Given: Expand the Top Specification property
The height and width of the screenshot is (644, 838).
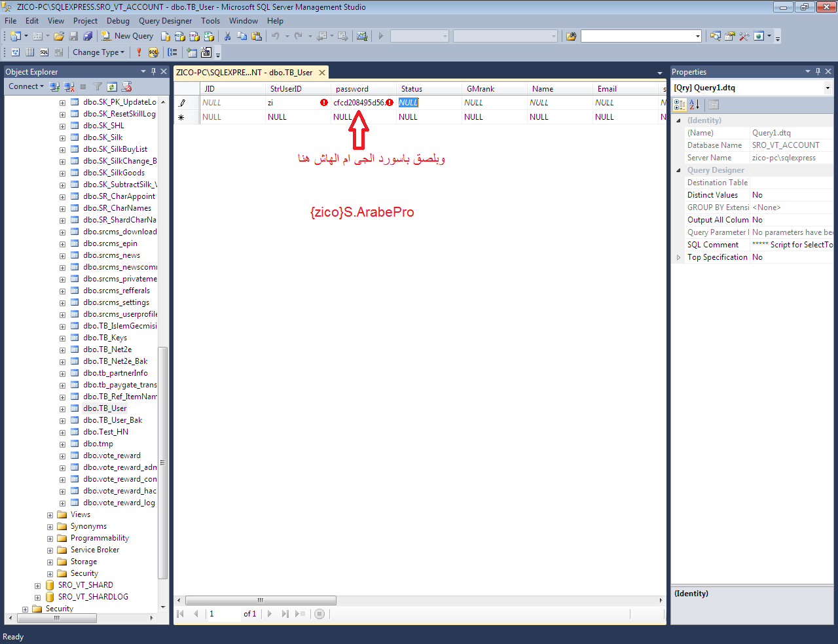Looking at the screenshot, I should tap(678, 257).
